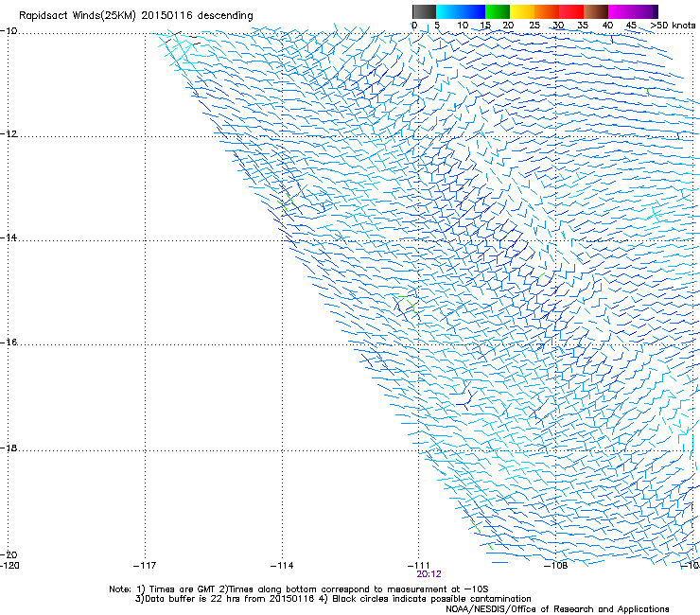The height and width of the screenshot is (615, 700).
Task: Click the cyan-to-blue 5–15 knot color band
Action: tap(461, 11)
